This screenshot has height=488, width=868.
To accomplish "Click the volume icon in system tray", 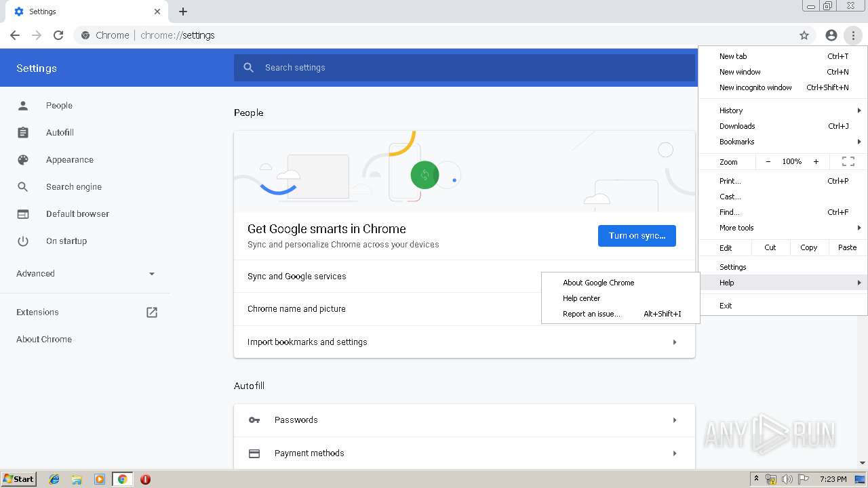I will [787, 479].
